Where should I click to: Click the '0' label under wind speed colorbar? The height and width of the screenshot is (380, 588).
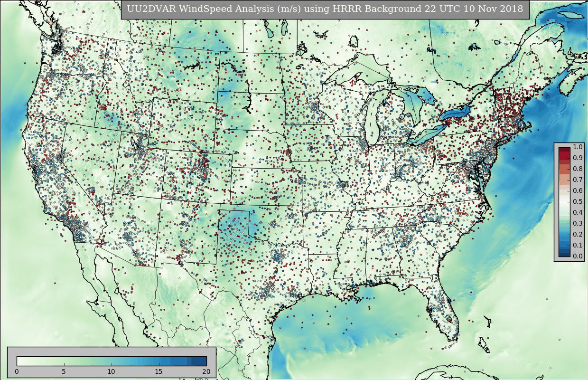(17, 371)
